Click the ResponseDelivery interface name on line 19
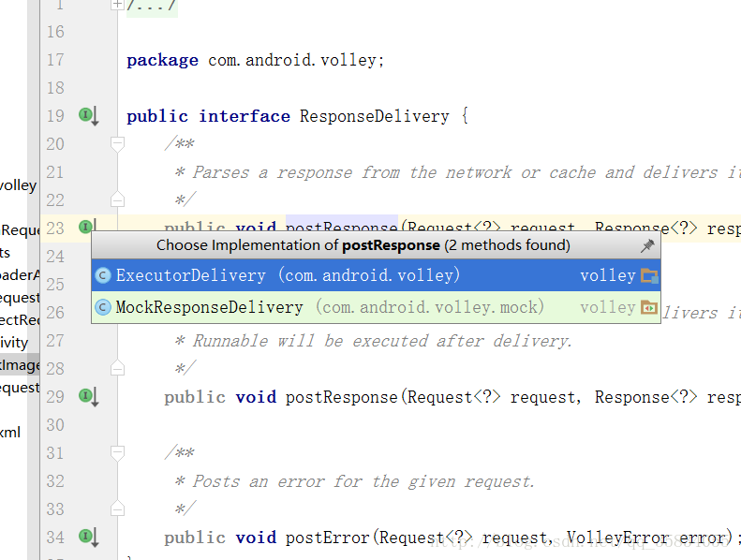Screen dimensions: 741x560 pos(374,116)
